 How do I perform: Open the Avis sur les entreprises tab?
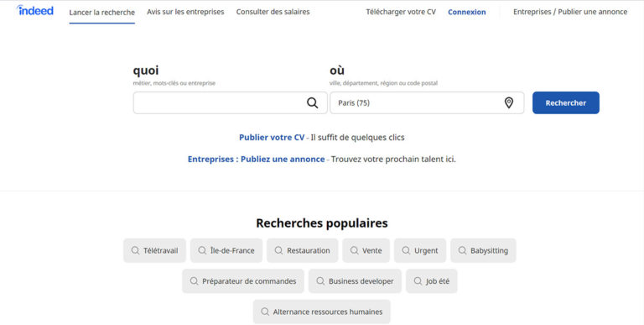point(185,12)
